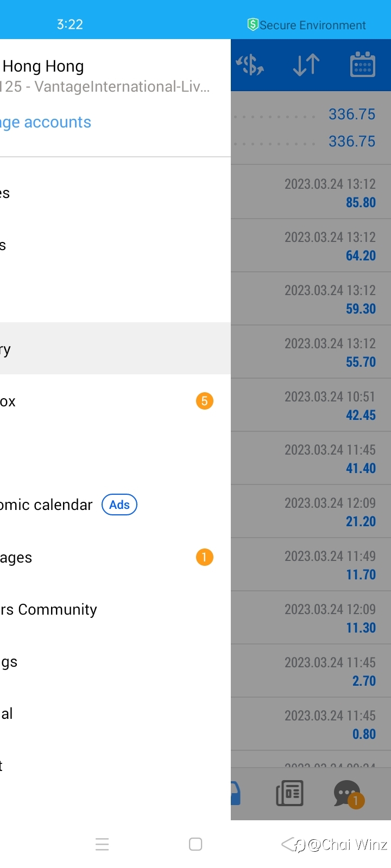Open the news icon in bottom bar

click(x=289, y=793)
